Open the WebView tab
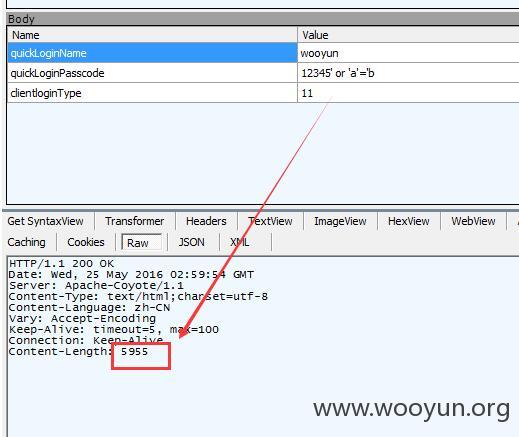519x437 pixels. coord(473,221)
